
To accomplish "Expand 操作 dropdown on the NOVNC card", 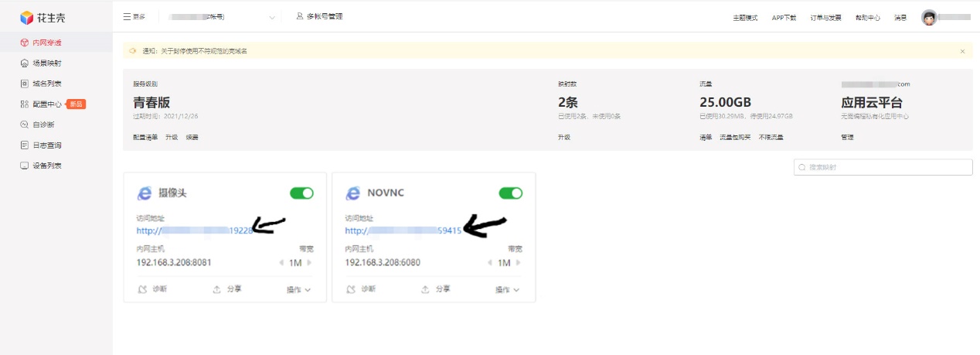I will click(x=508, y=289).
